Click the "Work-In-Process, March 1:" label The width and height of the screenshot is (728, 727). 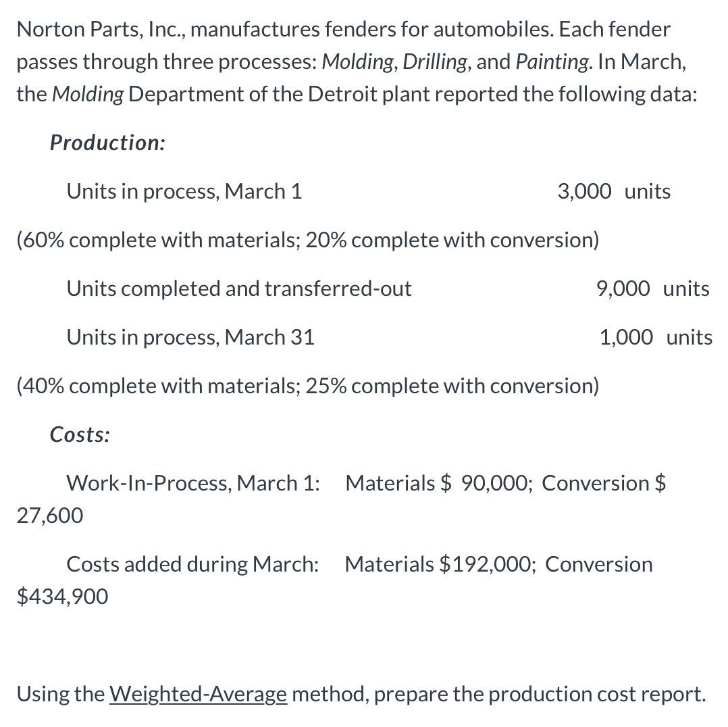(193, 483)
